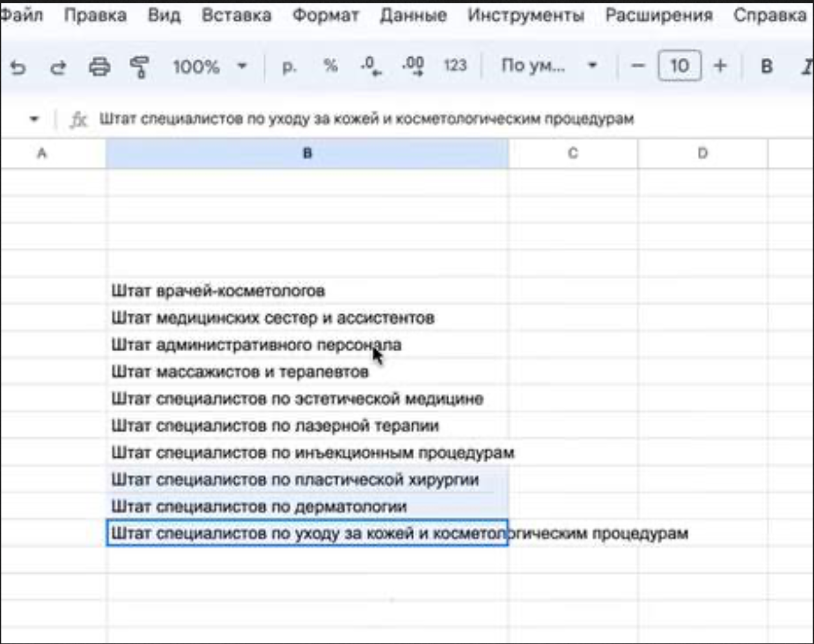This screenshot has height=644, width=814.
Task: Expand the name box dropdown arrow
Action: 34,119
